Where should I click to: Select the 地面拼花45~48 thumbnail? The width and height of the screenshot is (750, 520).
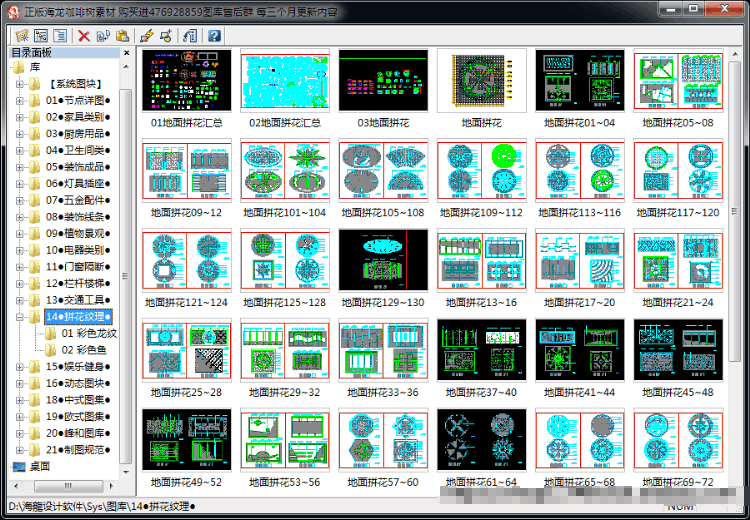click(x=678, y=350)
